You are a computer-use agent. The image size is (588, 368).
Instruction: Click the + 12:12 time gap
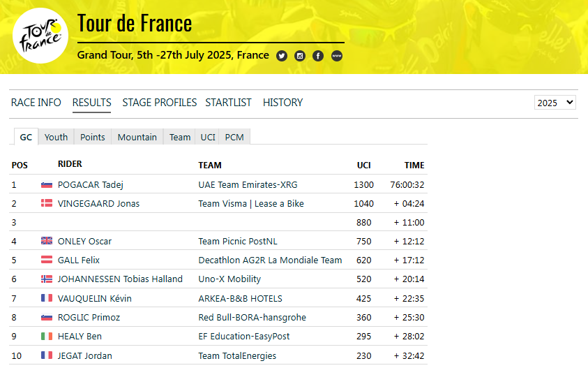coord(409,241)
